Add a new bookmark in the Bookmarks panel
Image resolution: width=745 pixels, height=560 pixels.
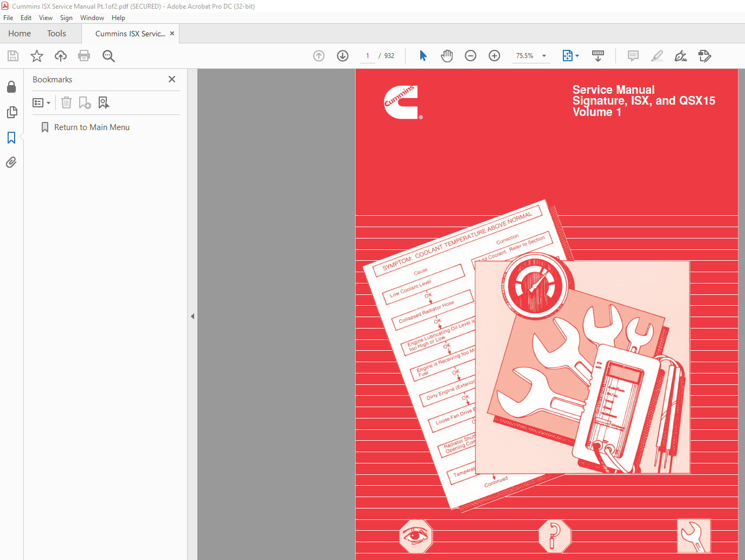click(85, 102)
